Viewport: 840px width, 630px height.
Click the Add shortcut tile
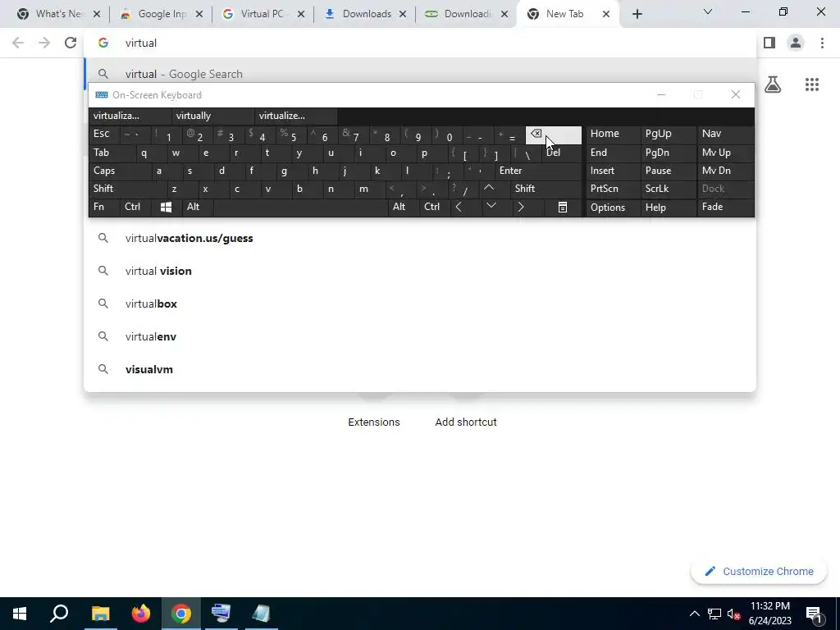[x=466, y=422]
